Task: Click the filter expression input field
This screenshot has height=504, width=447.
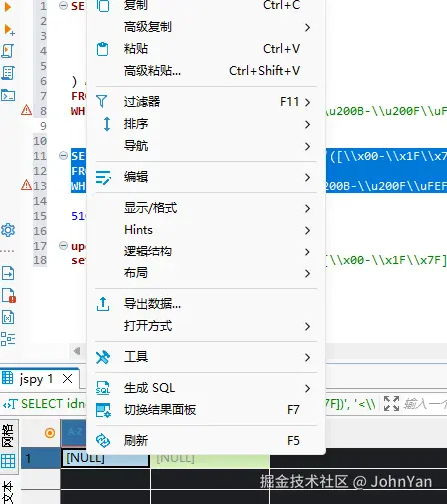Action: (424, 404)
